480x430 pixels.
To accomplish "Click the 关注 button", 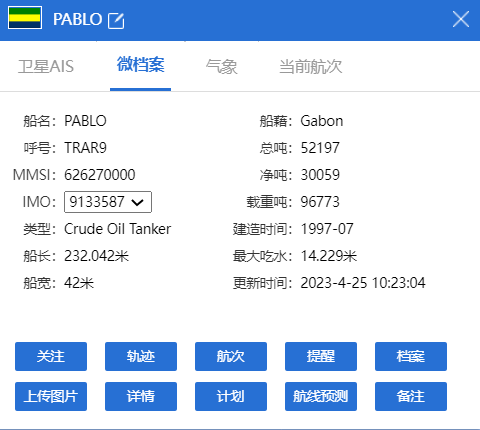I will pyautogui.click(x=51, y=356).
